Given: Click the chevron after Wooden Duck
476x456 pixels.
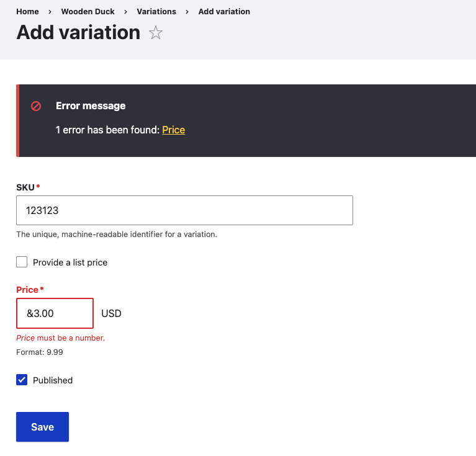Looking at the screenshot, I should [126, 12].
